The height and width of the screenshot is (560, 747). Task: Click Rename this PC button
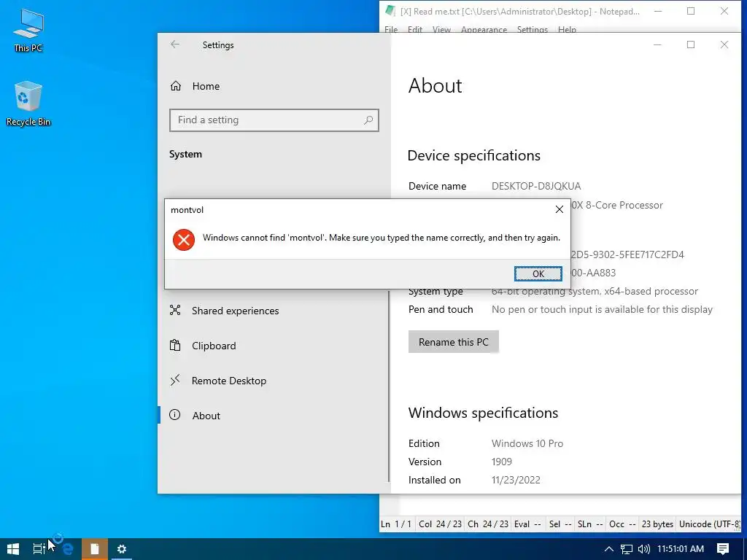click(454, 342)
